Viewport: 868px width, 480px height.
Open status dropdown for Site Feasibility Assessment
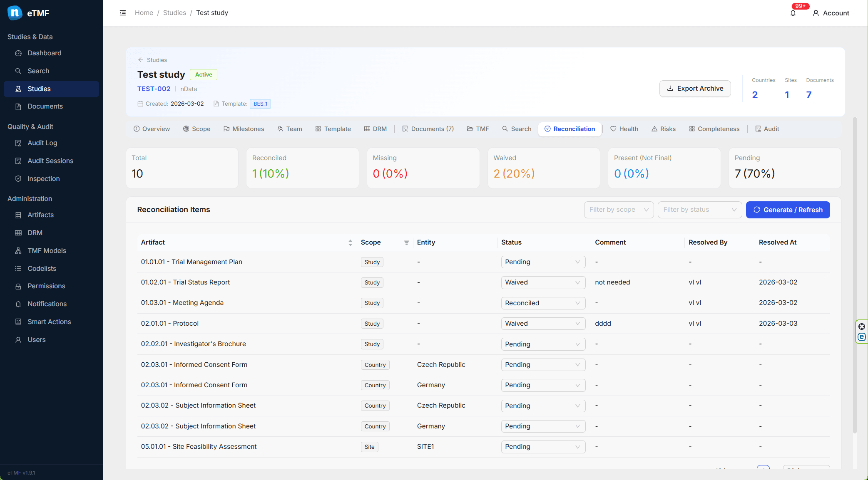pos(543,447)
